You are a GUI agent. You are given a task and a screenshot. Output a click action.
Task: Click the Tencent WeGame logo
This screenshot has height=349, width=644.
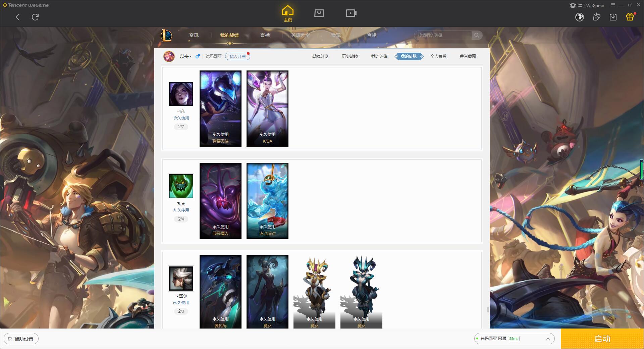pos(26,5)
